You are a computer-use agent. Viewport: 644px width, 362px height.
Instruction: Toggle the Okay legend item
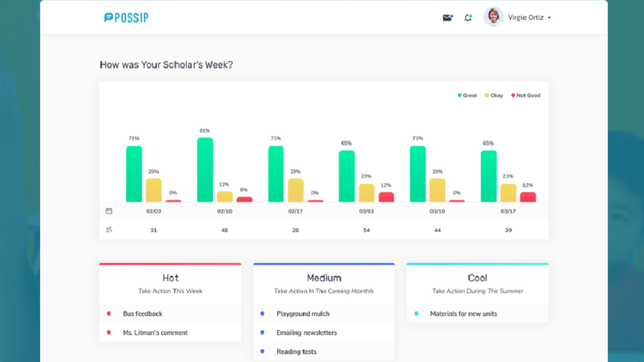pos(494,95)
